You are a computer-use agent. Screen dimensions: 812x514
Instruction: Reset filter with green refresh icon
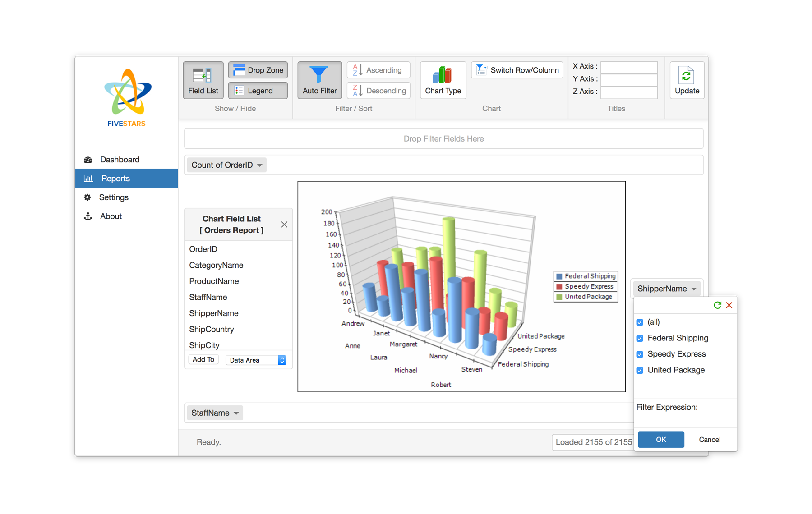point(717,305)
